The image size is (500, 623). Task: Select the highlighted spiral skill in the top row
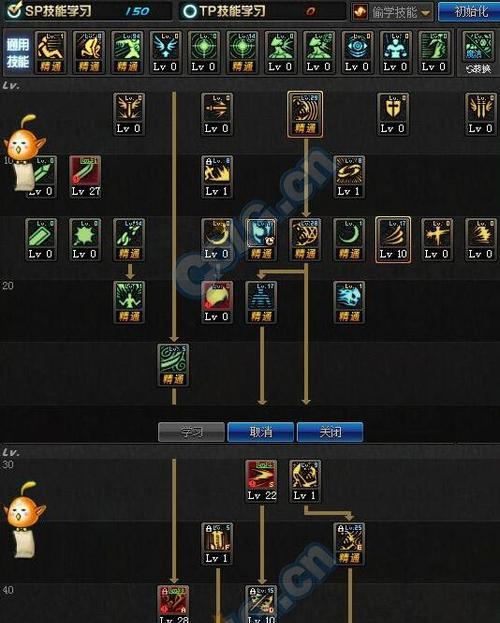[x=305, y=114]
